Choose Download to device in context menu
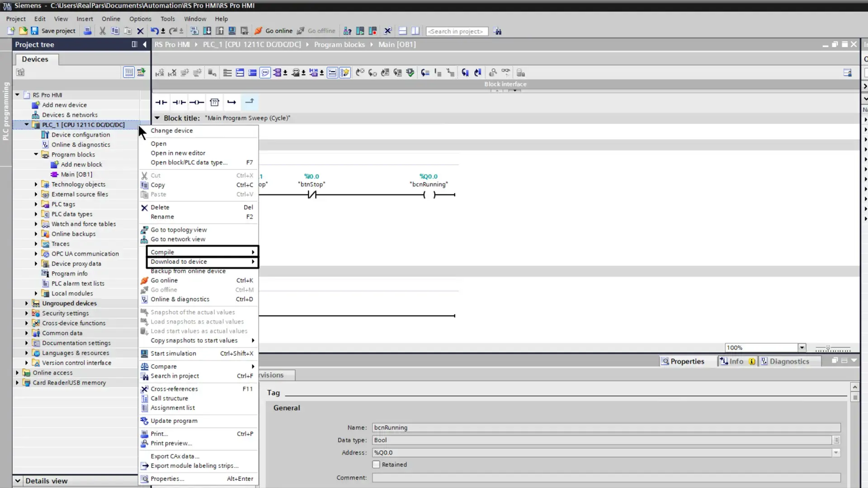Image resolution: width=868 pixels, height=488 pixels. tap(202, 262)
